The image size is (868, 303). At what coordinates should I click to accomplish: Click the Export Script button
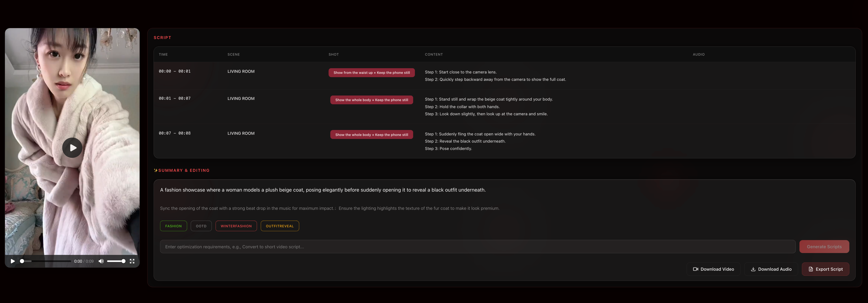click(x=825, y=269)
